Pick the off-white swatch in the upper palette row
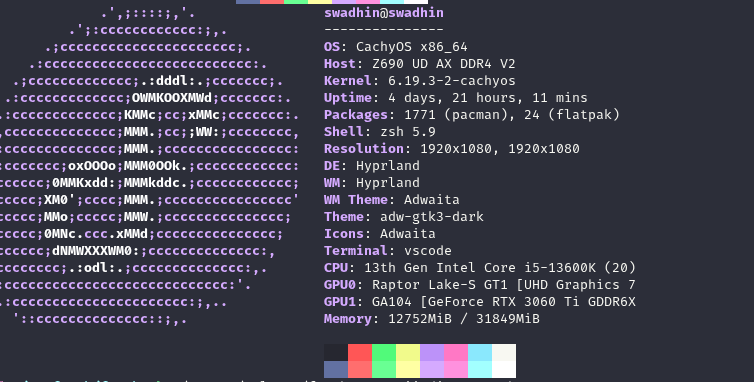The height and width of the screenshot is (382, 754). pyautogui.click(x=504, y=352)
